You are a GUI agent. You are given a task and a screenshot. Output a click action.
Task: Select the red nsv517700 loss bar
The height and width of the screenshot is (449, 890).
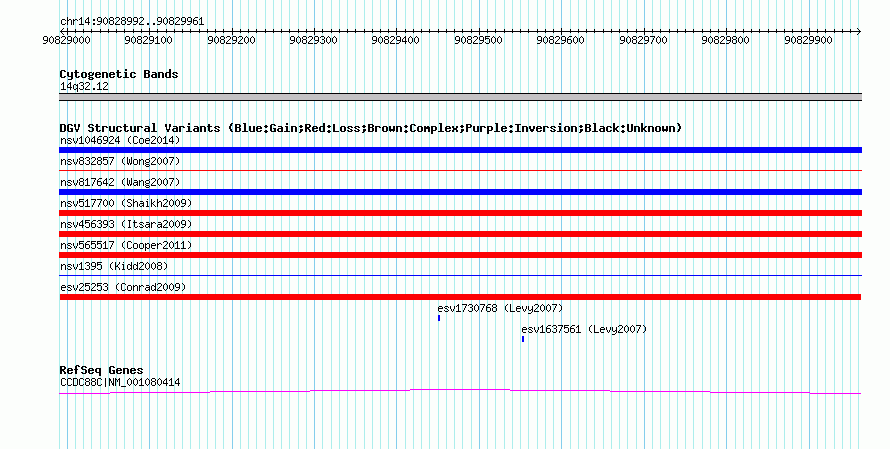tap(460, 213)
